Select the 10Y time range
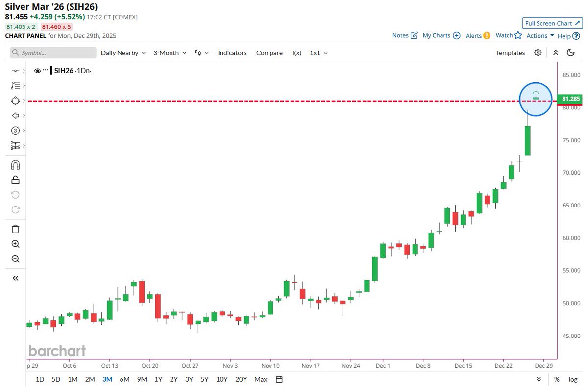Viewport: 588px width, 389px height. coord(222,379)
